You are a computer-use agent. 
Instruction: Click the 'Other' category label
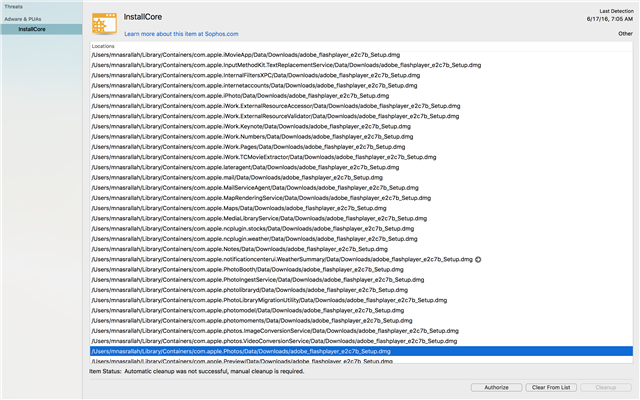(625, 34)
